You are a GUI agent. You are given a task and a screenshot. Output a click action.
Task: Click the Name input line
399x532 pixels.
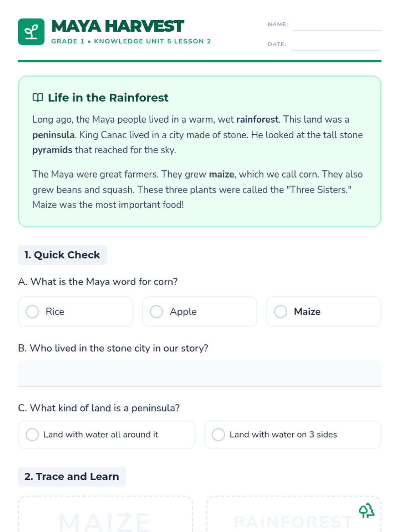[336, 25]
